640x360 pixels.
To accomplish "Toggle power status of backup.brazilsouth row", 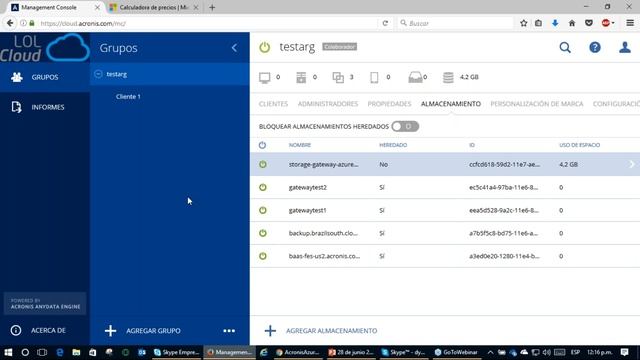I will pos(263,233).
